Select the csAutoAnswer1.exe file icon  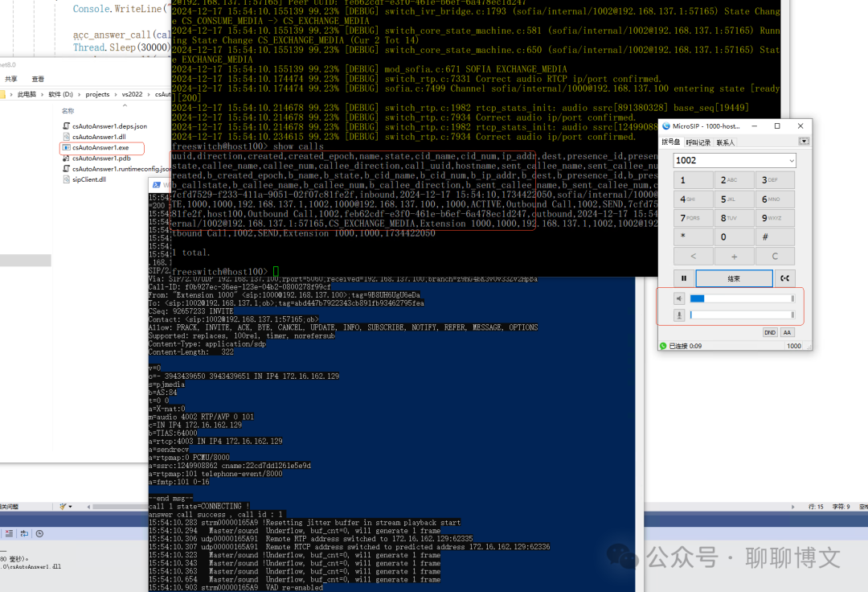pos(67,148)
